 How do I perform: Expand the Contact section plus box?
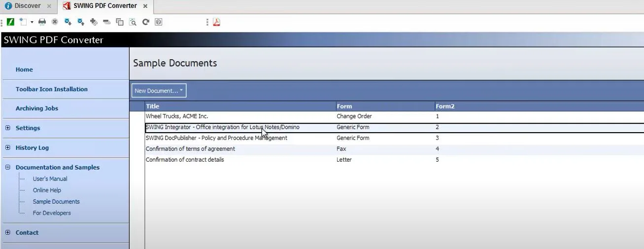(8, 232)
